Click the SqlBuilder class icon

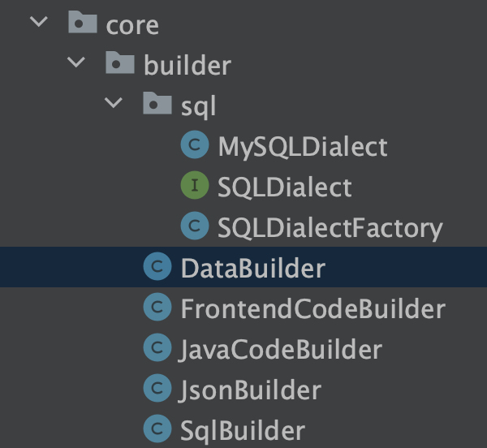157,429
